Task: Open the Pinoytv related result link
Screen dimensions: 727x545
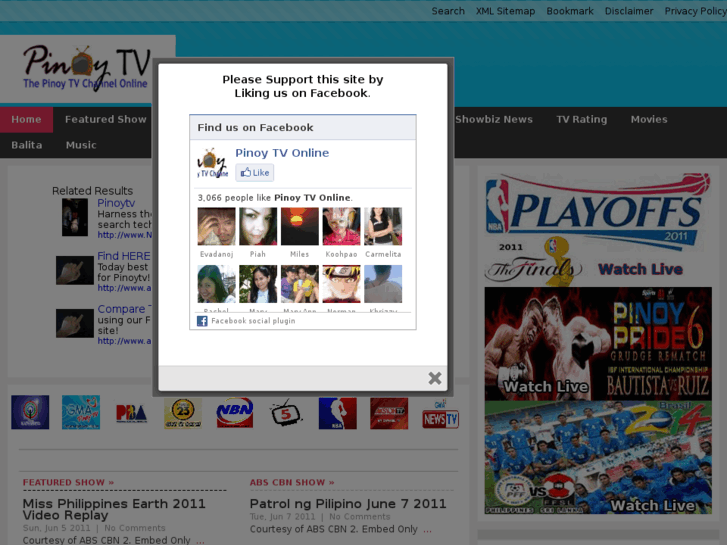Action: pyautogui.click(x=116, y=203)
